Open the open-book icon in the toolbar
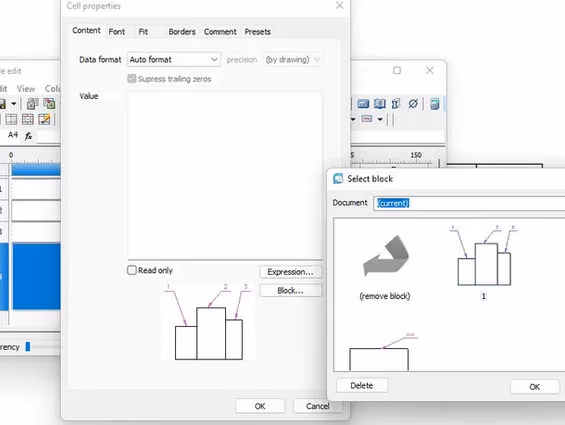The width and height of the screenshot is (565, 425). pos(379,104)
